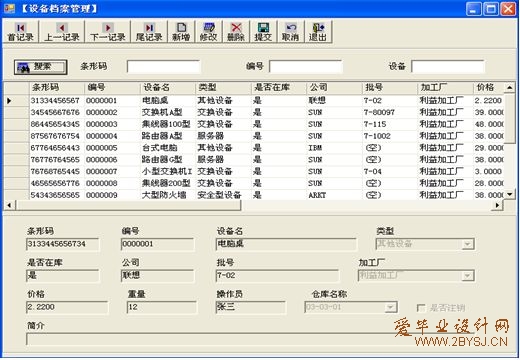Select row marker of record 0000001

(x=17, y=100)
